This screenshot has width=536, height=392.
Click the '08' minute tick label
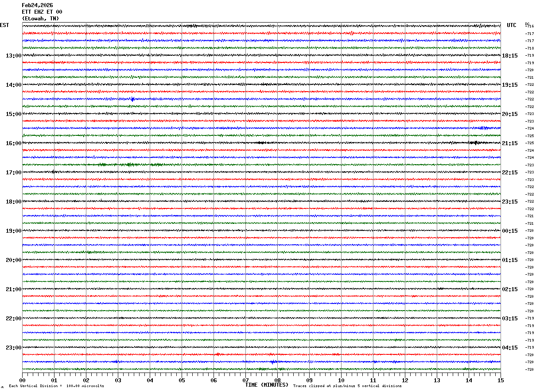click(x=277, y=380)
